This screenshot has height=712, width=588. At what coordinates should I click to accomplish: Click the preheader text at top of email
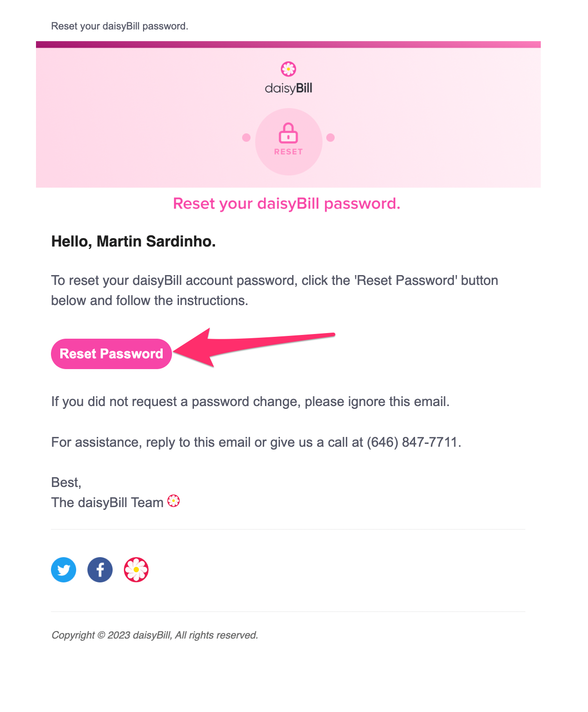120,26
